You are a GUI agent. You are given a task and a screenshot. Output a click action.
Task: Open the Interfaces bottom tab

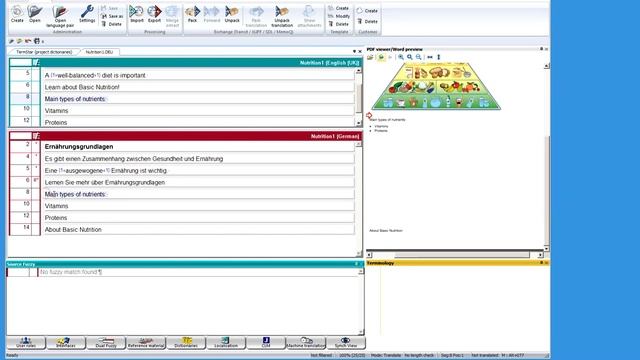click(66, 343)
